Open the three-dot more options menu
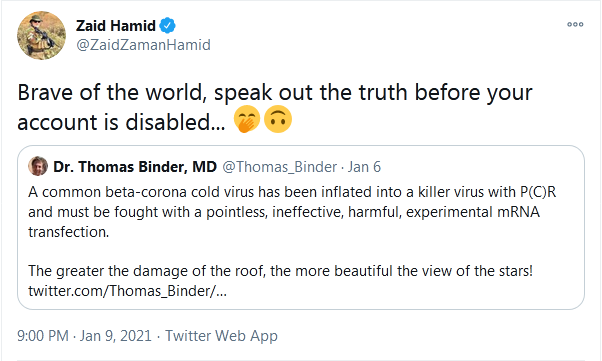This screenshot has height=361, width=602. (575, 25)
